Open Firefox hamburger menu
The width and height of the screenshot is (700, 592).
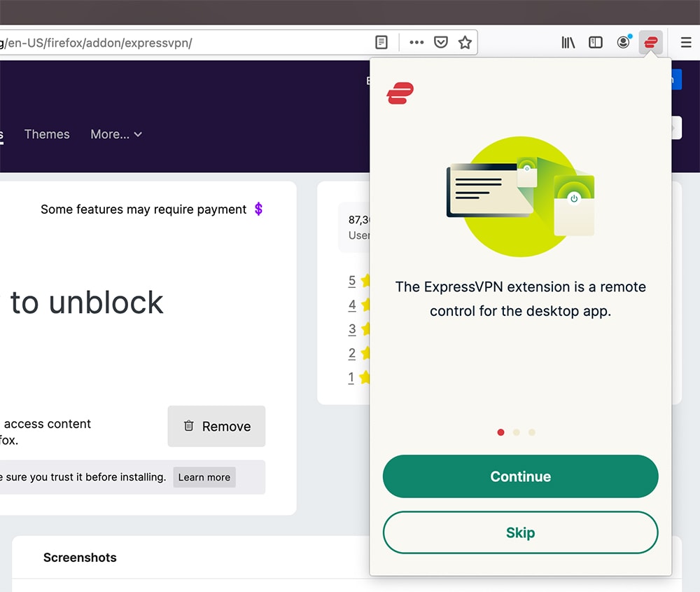(x=686, y=43)
